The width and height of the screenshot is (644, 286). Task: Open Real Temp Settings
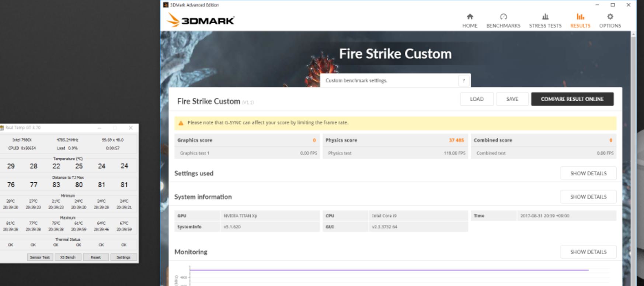pos(123,257)
